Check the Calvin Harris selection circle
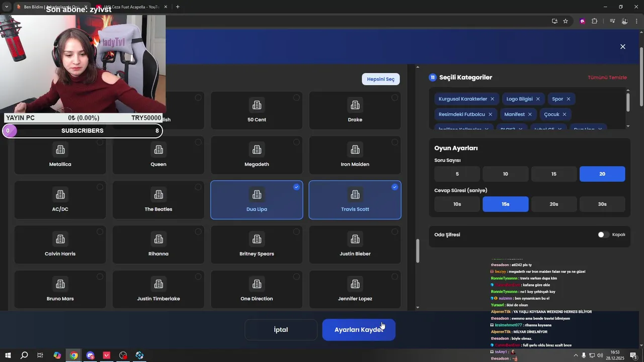 tap(100, 232)
